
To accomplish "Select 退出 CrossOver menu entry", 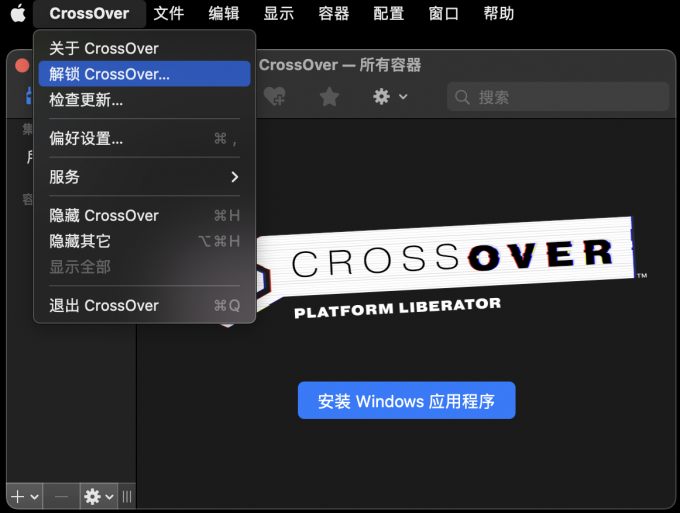I will [x=144, y=305].
